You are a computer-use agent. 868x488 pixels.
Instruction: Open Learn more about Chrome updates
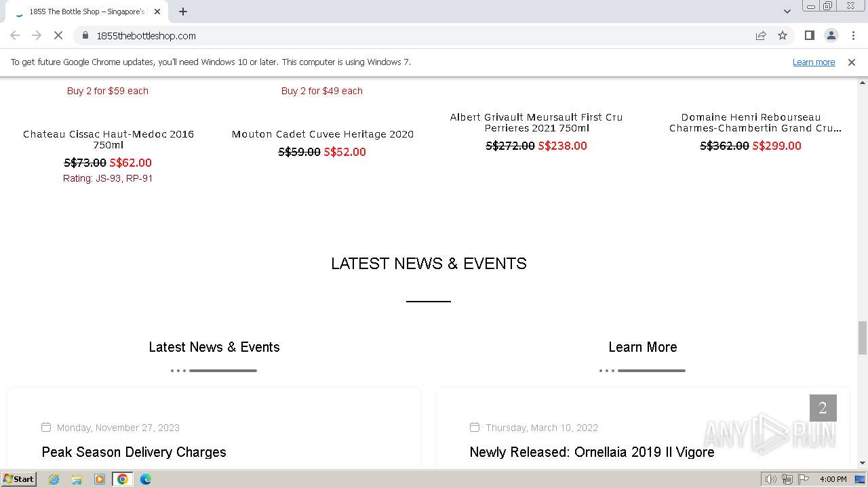[814, 62]
